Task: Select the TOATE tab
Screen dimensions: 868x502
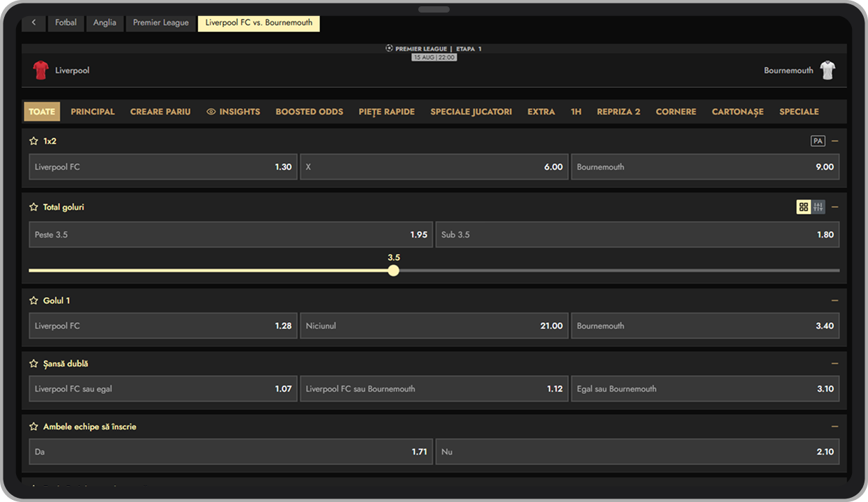Action: click(42, 112)
